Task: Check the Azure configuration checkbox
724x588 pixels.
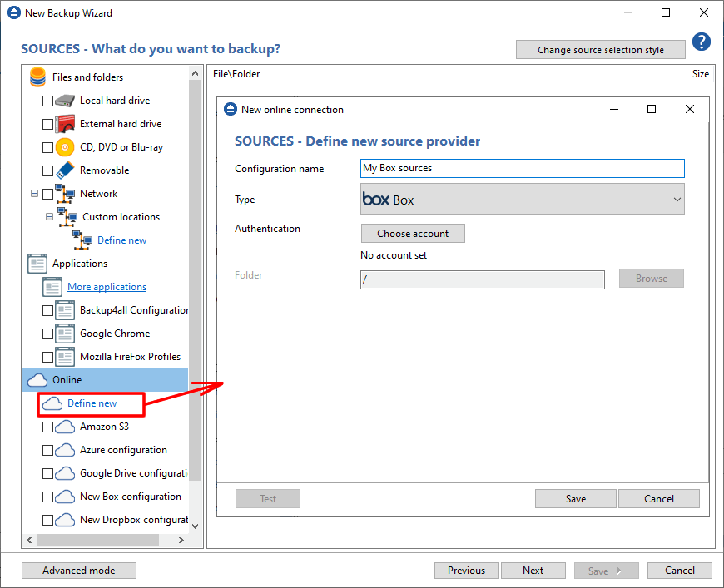Action: tap(47, 450)
